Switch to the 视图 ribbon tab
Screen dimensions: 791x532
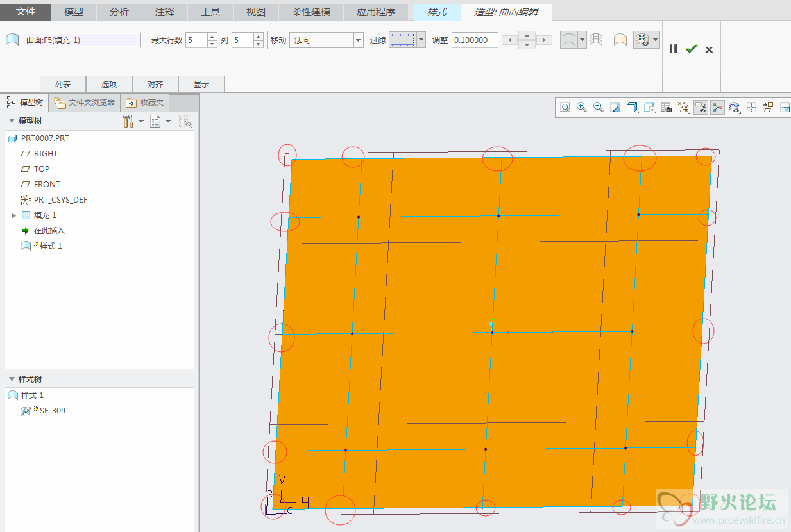(256, 12)
